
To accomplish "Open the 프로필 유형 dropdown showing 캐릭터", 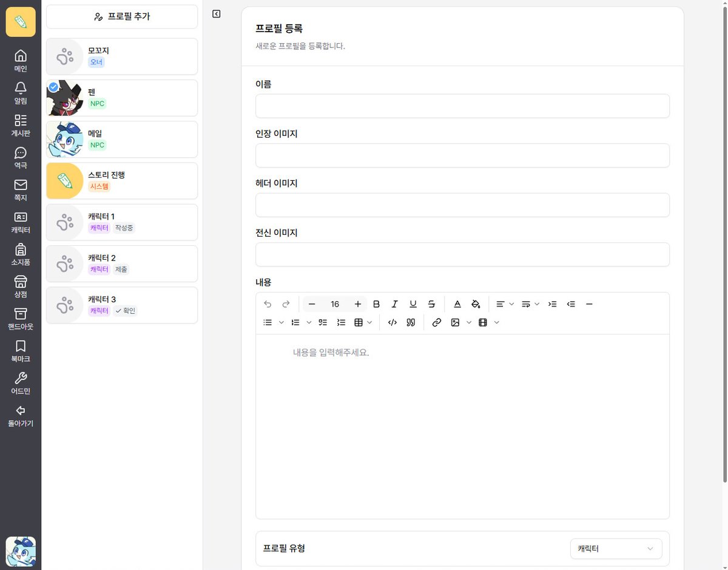I will tap(615, 548).
